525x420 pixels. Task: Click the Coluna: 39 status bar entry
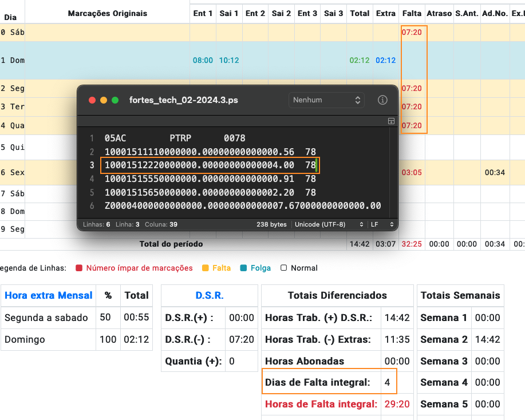click(x=161, y=224)
